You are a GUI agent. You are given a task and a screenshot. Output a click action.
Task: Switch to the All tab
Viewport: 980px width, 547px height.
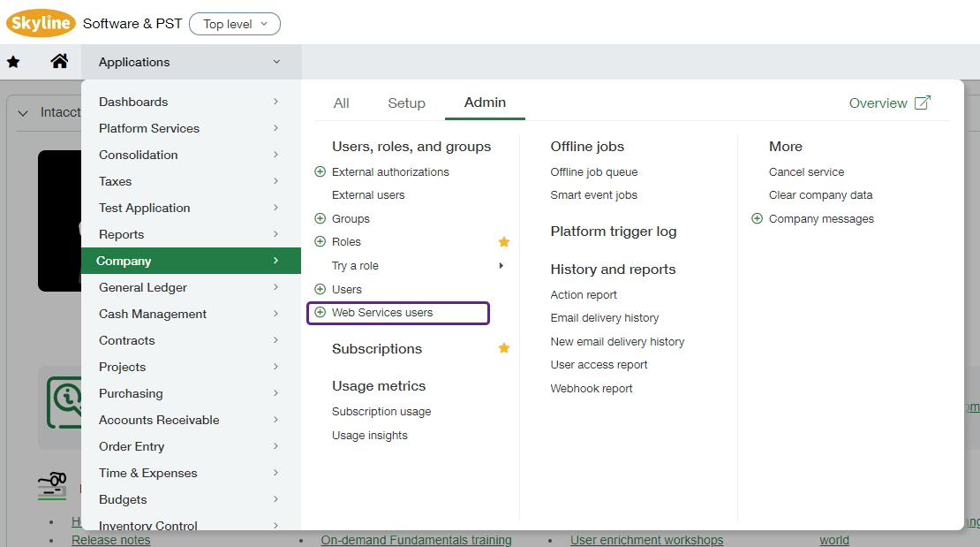(341, 103)
